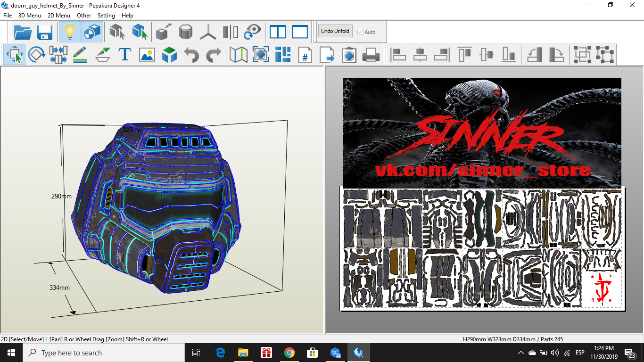Click the Insert image tool icon
This screenshot has width=644, height=362.
coord(147,55)
